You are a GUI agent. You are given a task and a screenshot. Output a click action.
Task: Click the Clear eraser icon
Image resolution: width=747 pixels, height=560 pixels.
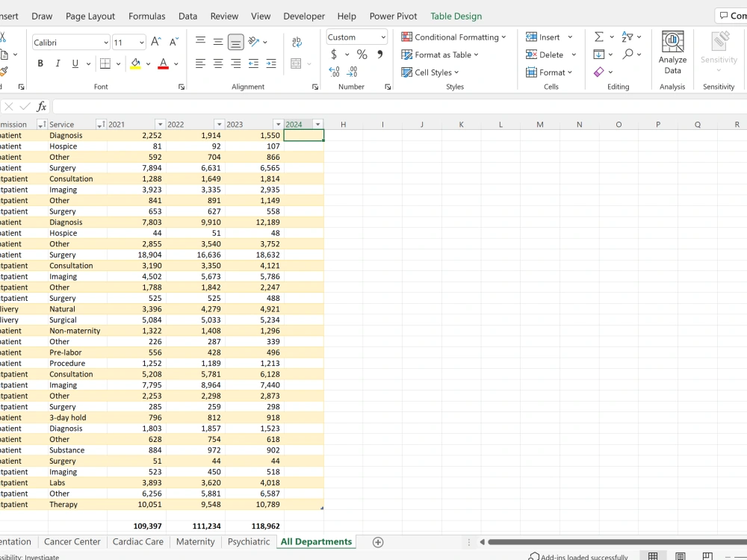coord(599,72)
